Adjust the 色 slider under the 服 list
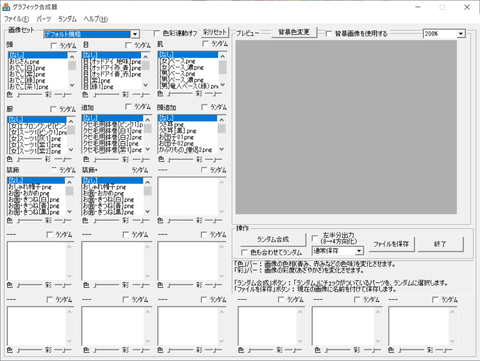The image size is (480, 361). point(29,159)
